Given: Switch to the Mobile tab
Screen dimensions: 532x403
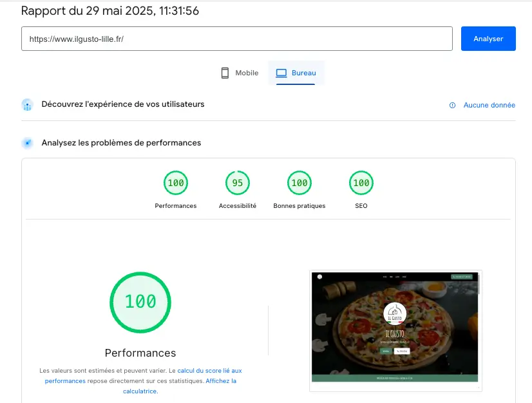Looking at the screenshot, I should (x=239, y=73).
